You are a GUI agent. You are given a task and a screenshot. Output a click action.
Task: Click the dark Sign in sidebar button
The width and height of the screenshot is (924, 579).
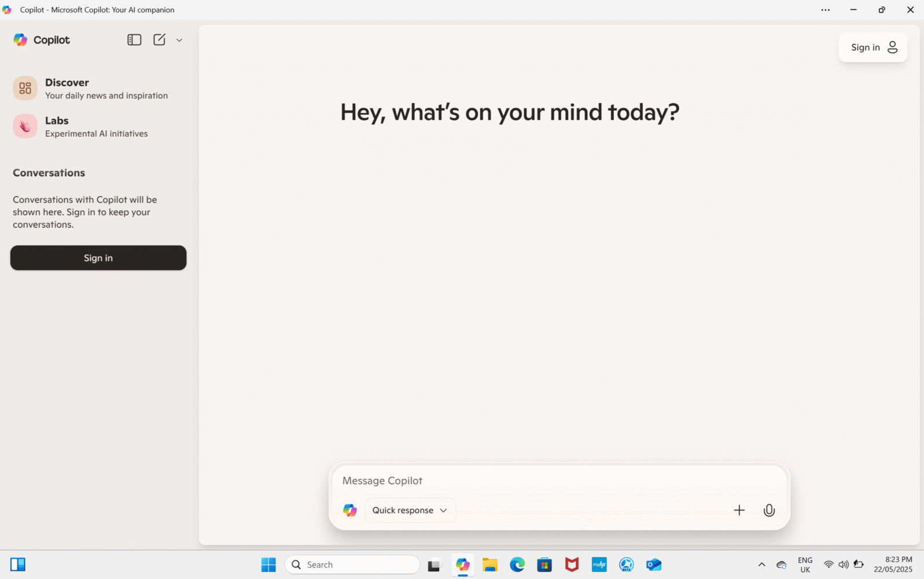(98, 258)
